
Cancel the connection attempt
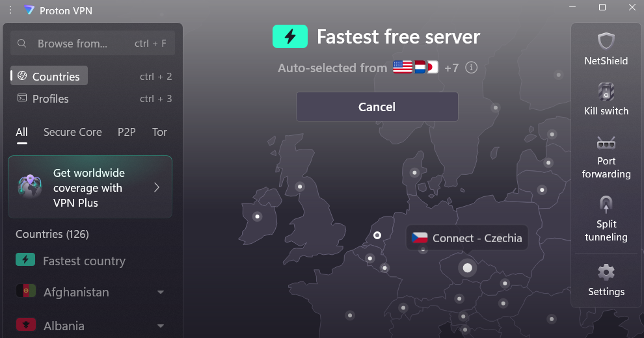pyautogui.click(x=377, y=107)
